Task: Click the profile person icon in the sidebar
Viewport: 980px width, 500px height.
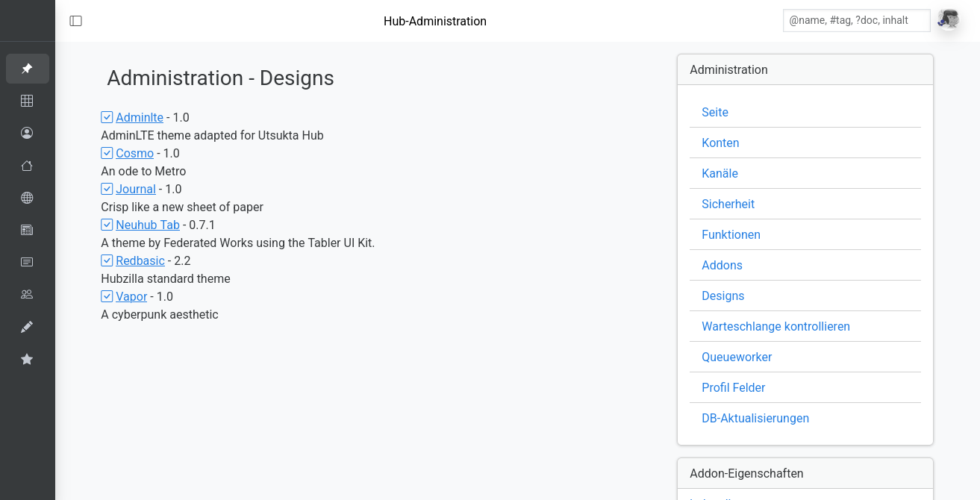Action: (27, 133)
